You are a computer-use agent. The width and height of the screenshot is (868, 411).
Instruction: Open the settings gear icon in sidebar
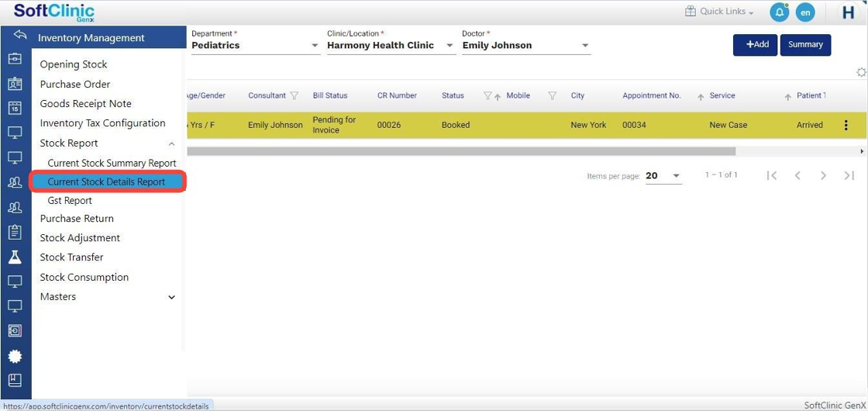click(15, 356)
